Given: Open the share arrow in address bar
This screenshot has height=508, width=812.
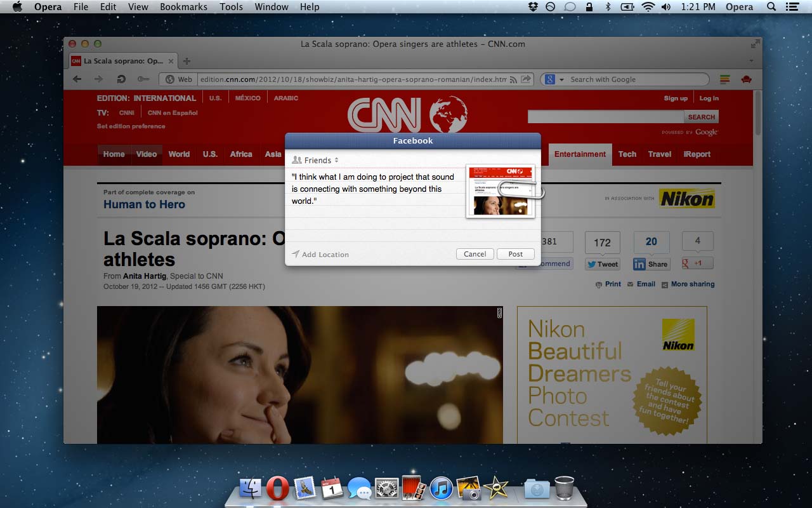Looking at the screenshot, I should click(526, 79).
